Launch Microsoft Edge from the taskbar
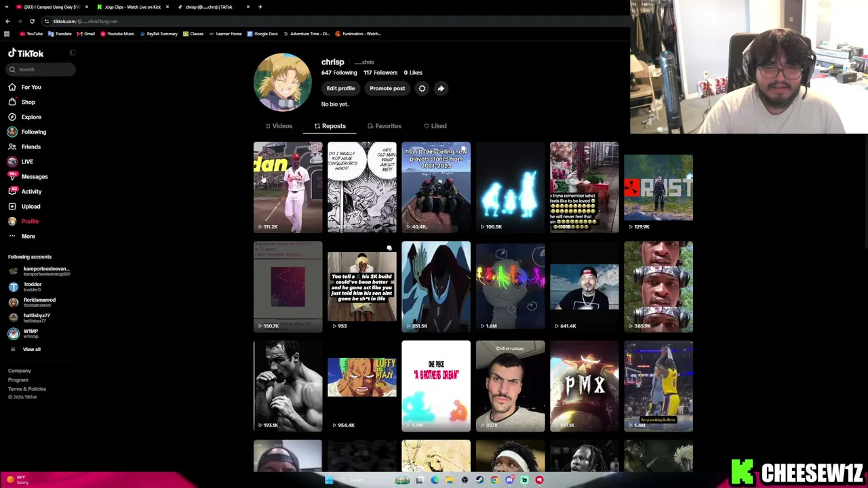This screenshot has height=488, width=868. pos(435,480)
